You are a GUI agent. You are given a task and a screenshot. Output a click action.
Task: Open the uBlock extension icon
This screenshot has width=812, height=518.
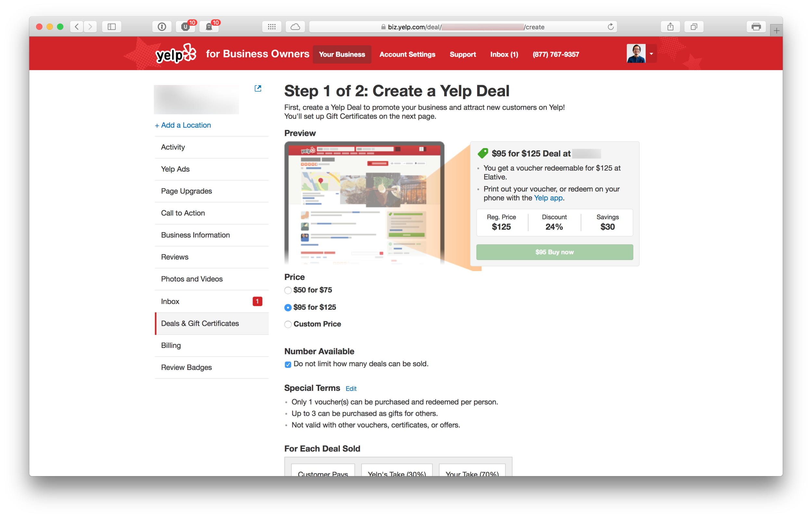click(x=185, y=27)
